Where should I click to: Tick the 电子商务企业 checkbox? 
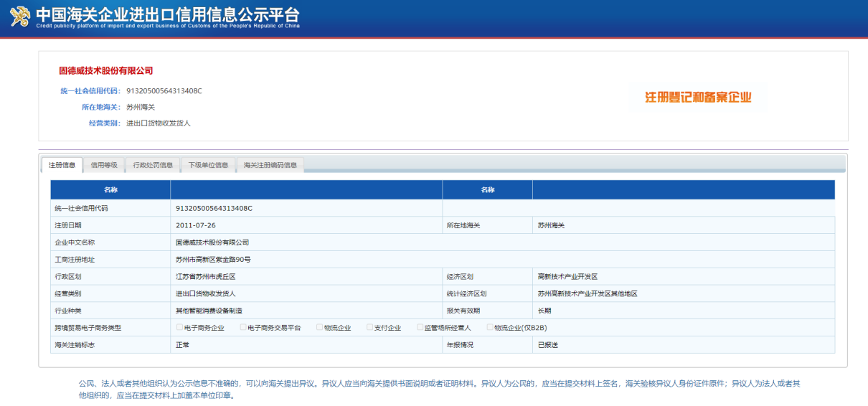(179, 327)
